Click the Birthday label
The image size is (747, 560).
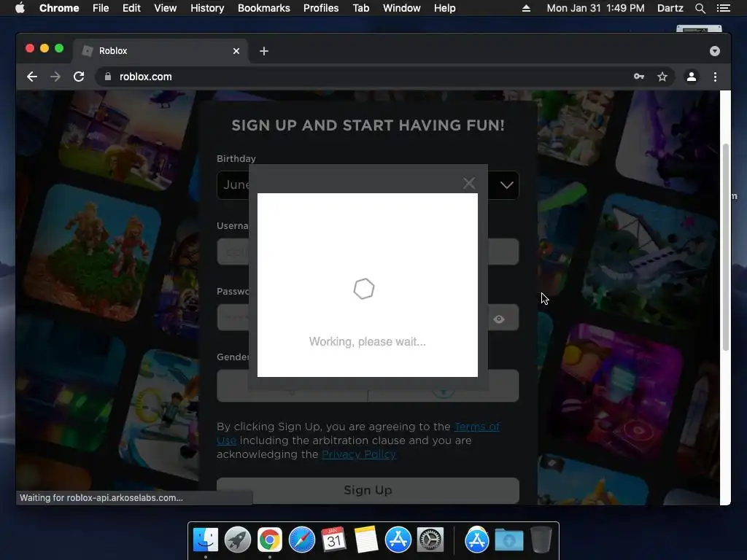[x=236, y=158]
